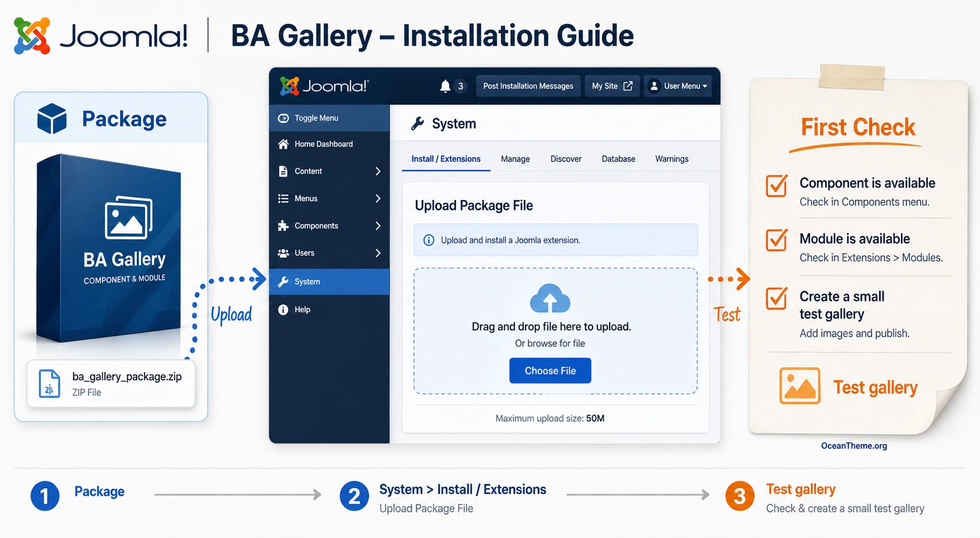Click the wrench icon beside the System heading

pos(417,123)
